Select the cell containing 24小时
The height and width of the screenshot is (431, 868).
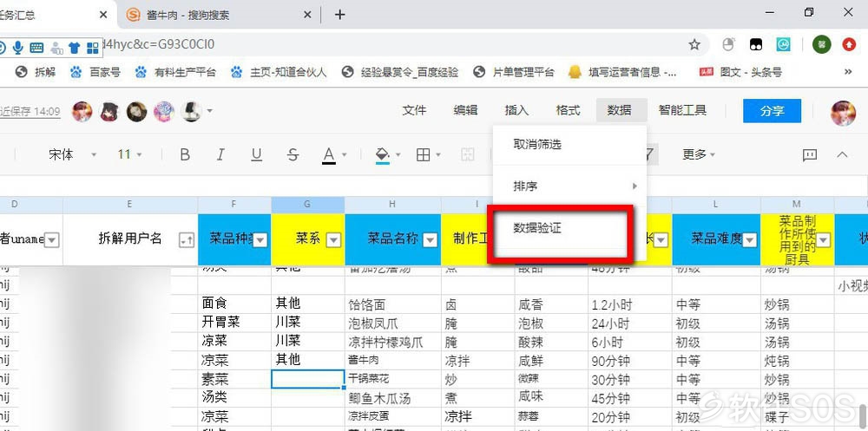click(x=630, y=323)
